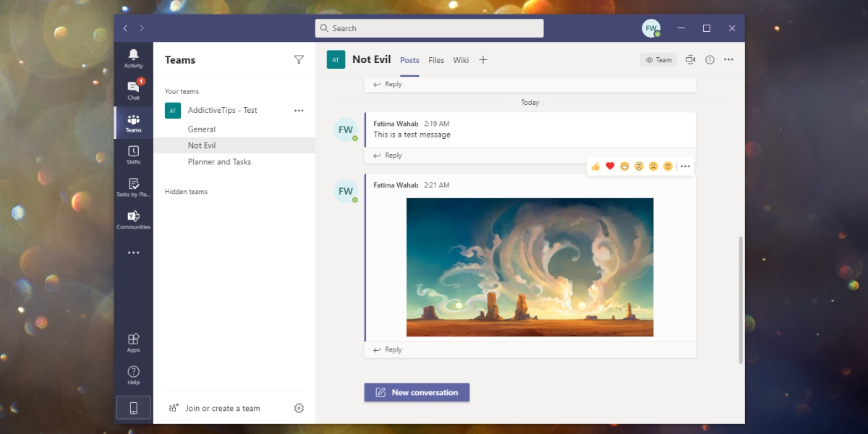Screen dimensions: 868x434
Task: Click the New conversation button
Action: (417, 393)
